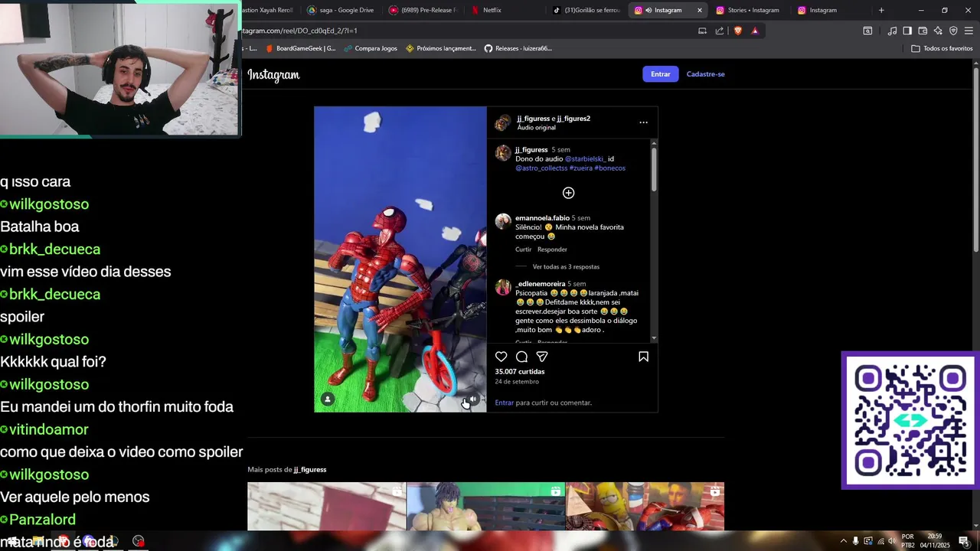Click the Cadastre-se sign-up link

705,74
